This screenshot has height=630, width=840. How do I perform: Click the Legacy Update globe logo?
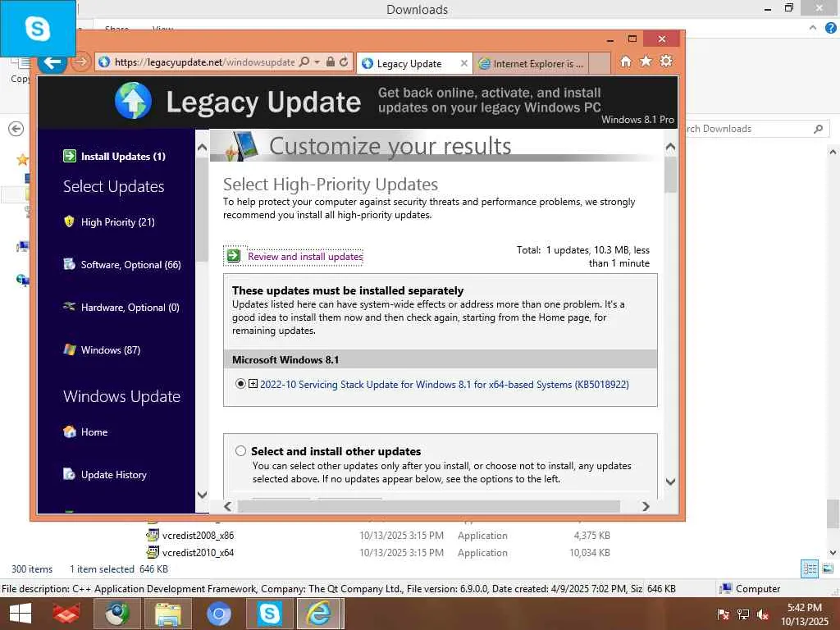[133, 101]
